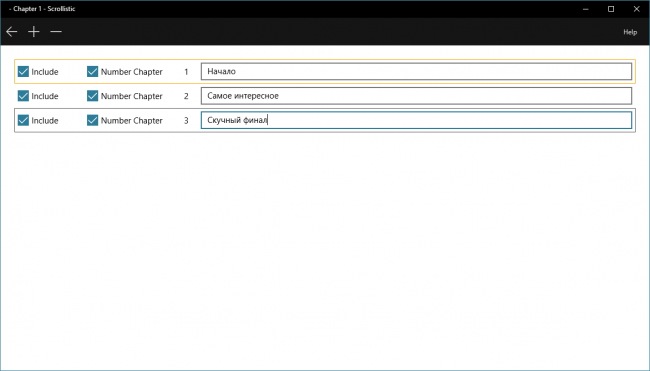Minimize the Scrollistic window
Screen dimensions: 650x371
point(585,9)
